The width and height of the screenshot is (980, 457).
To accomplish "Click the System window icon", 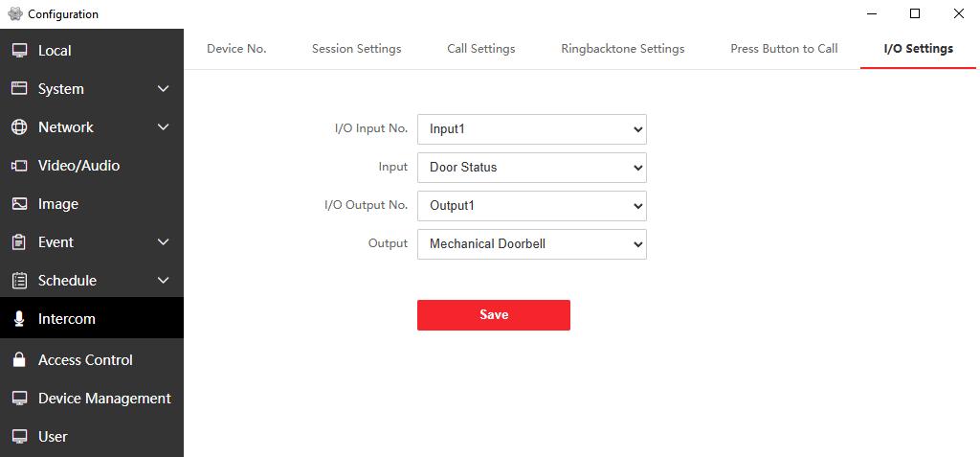I will tap(19, 89).
